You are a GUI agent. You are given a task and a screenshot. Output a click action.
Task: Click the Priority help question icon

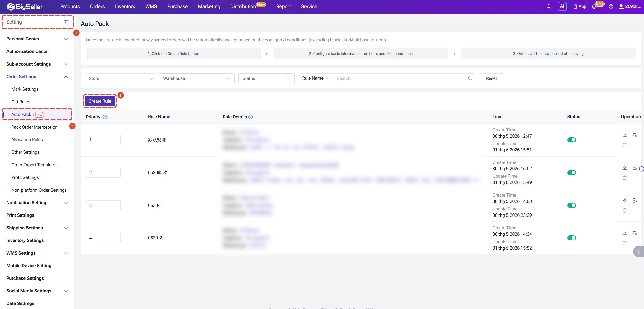pyautogui.click(x=105, y=117)
